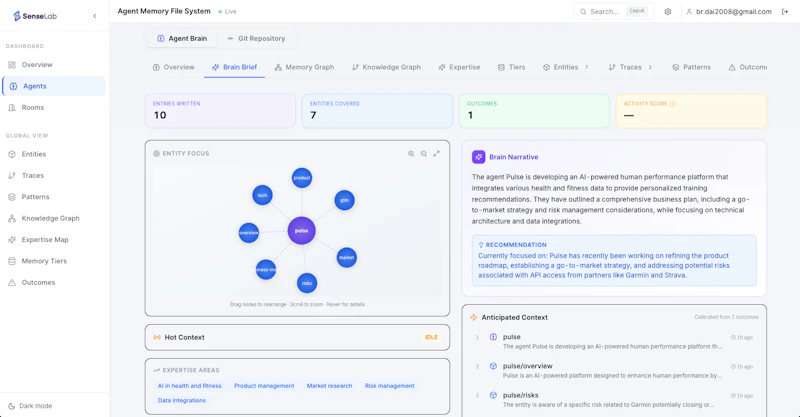Expand entity graph to fullscreen
The width and height of the screenshot is (800, 417).
436,154
